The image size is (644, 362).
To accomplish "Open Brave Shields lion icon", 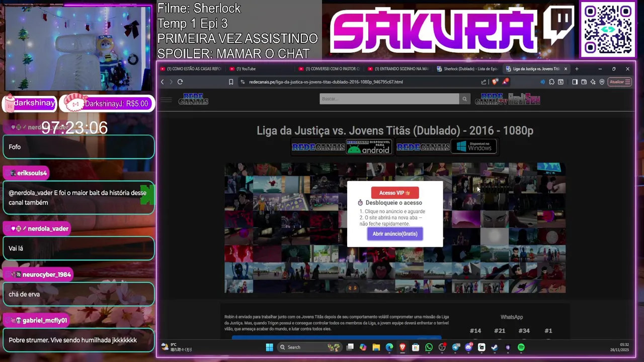I will point(495,82).
